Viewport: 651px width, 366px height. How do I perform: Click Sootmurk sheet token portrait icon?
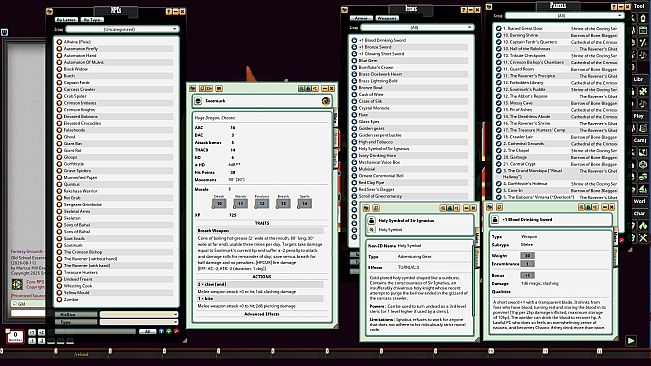pyautogui.click(x=326, y=101)
